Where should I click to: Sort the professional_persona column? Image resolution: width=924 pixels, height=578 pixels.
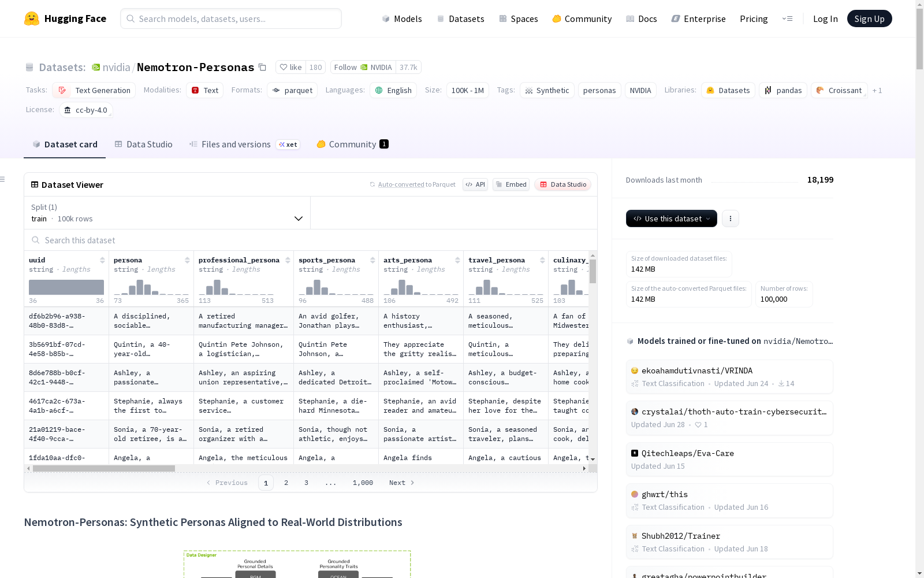288,260
